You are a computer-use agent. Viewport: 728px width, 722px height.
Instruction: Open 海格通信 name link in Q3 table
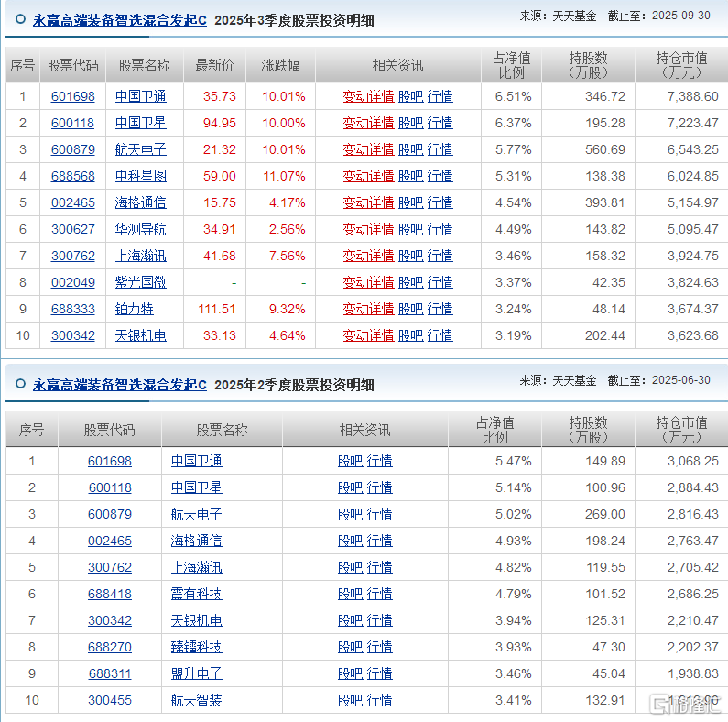[141, 202]
